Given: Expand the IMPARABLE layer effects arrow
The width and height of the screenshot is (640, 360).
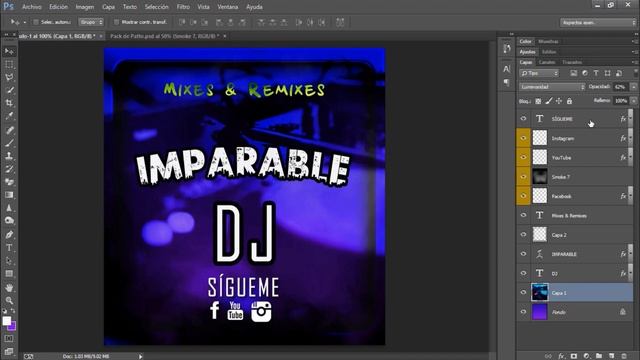Looking at the screenshot, I should (x=631, y=254).
